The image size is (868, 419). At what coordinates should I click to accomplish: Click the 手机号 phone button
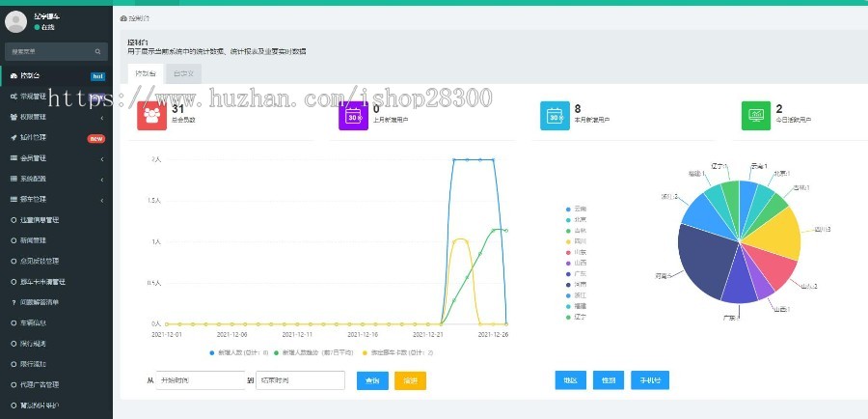[650, 380]
